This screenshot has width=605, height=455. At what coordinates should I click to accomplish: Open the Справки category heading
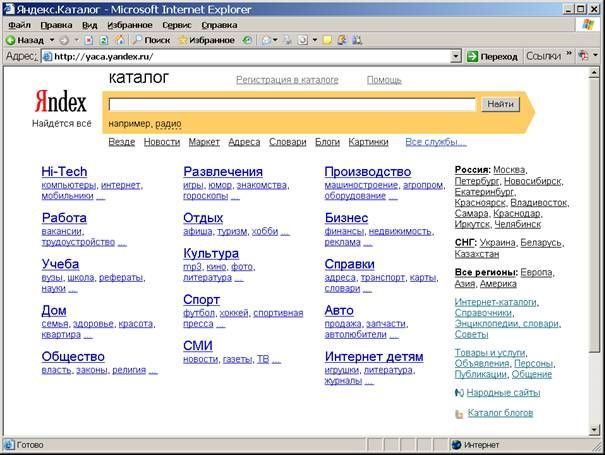point(350,264)
